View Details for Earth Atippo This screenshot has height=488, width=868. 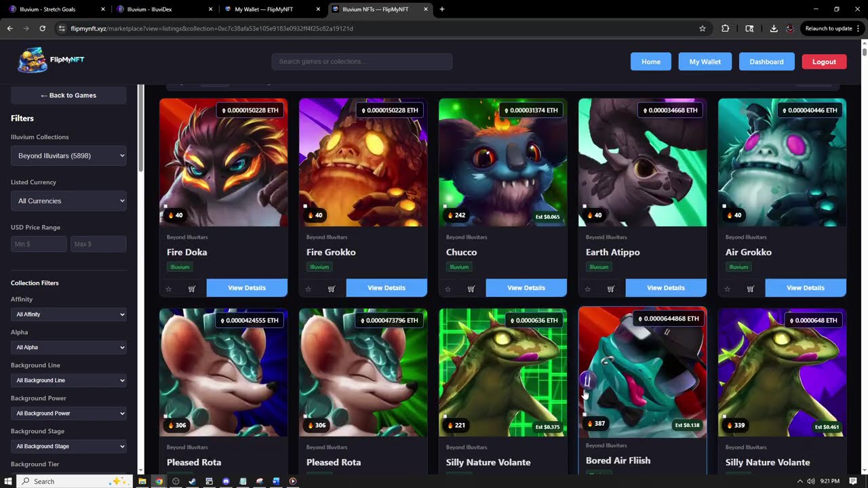click(666, 288)
